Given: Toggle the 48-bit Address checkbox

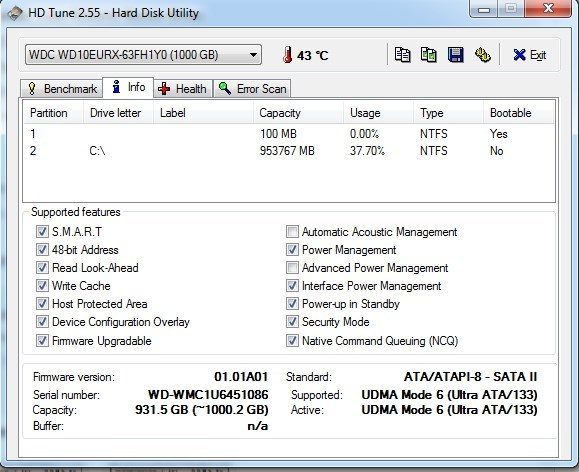Looking at the screenshot, I should point(42,250).
